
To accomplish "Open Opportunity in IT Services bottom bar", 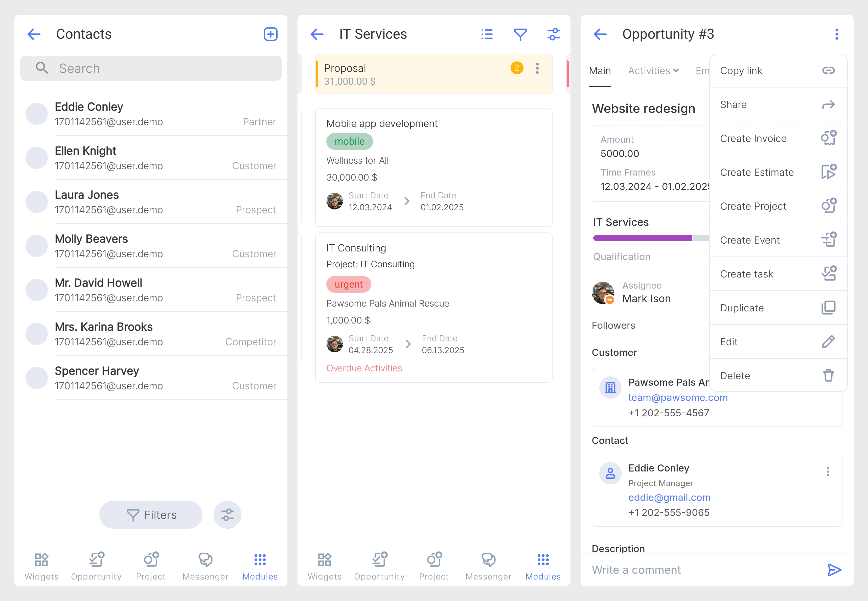I will (379, 567).
